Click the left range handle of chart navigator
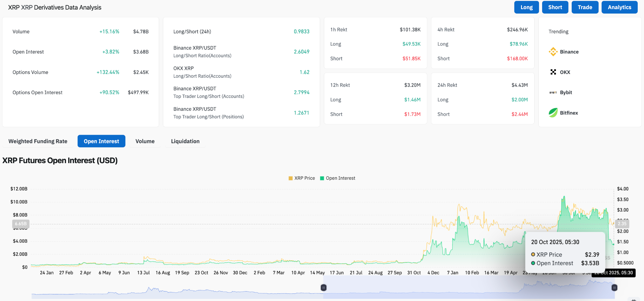This screenshot has width=644, height=301. [323, 287]
